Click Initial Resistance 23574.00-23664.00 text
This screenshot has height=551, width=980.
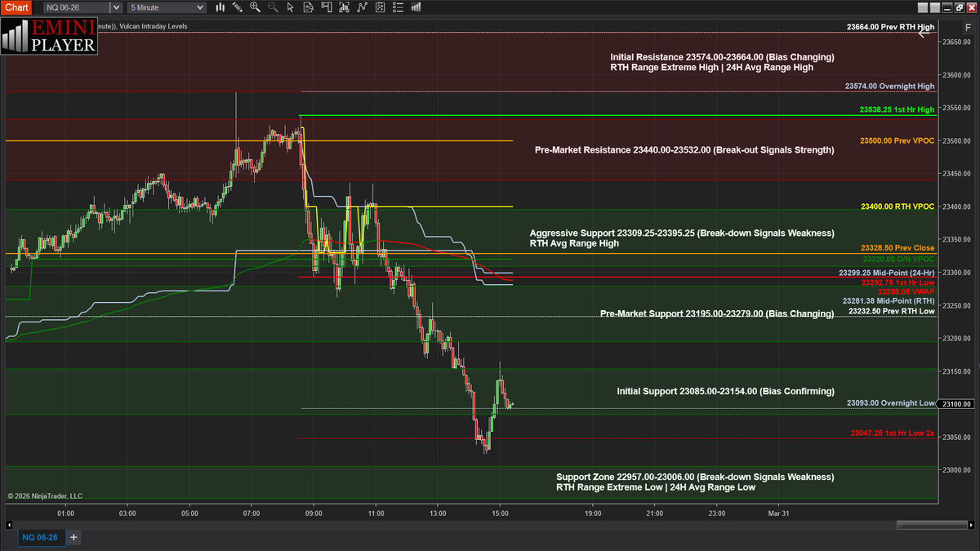click(x=722, y=57)
